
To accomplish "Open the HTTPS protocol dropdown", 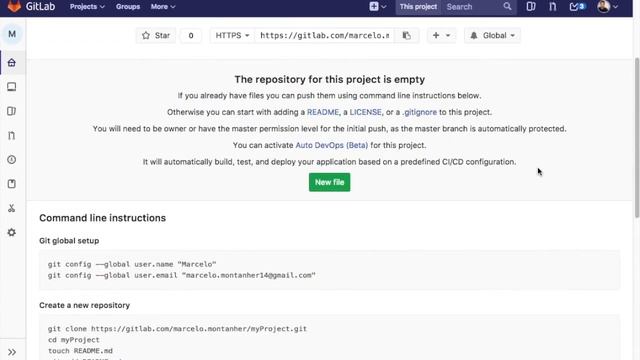I will (x=232, y=36).
